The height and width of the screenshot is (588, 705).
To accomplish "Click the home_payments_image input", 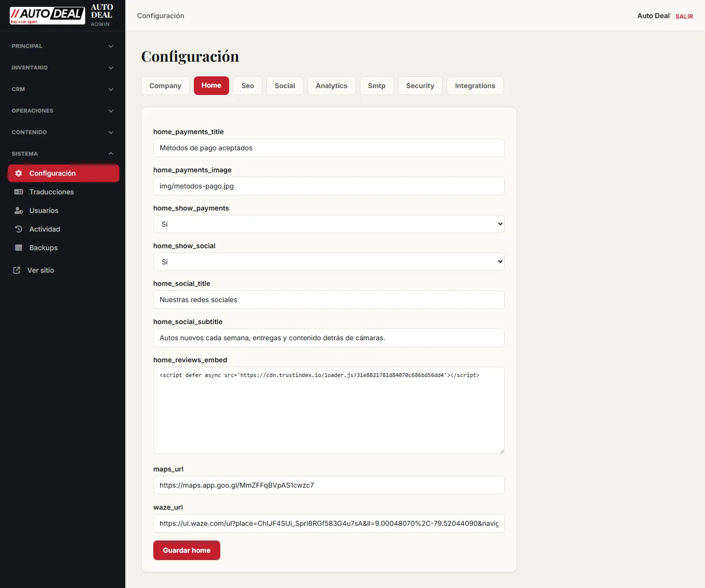I will click(x=329, y=186).
